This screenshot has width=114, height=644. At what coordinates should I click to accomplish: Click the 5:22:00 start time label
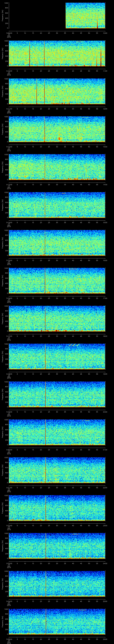9,525
